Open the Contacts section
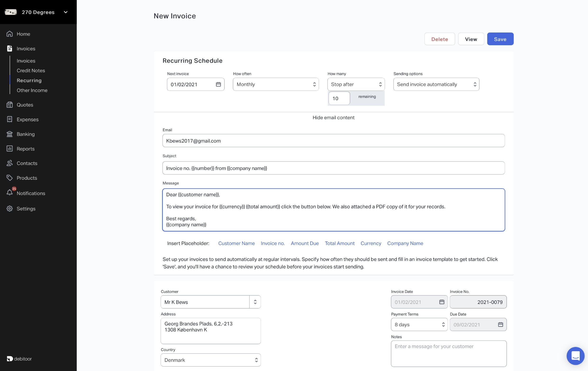Screen dimensions: 588x371 point(27,163)
